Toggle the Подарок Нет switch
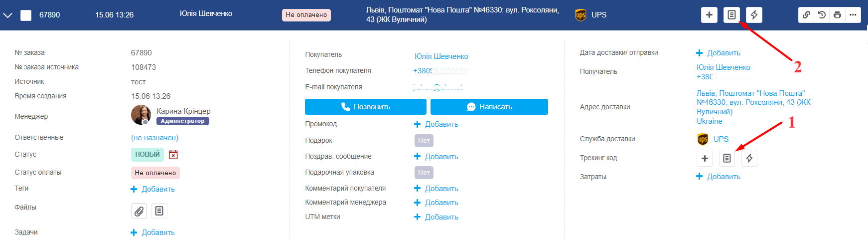 (424, 140)
